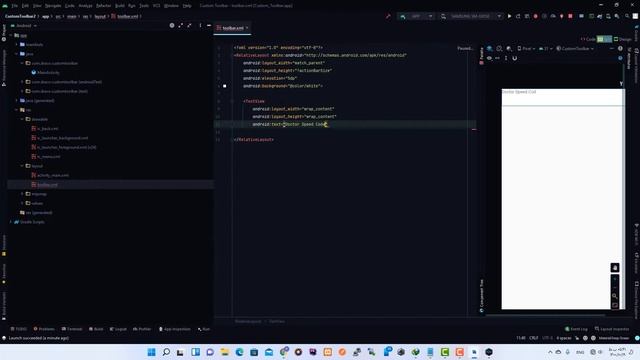Click the Project vertical side tab
The width and height of the screenshot is (640, 360).
(4, 32)
